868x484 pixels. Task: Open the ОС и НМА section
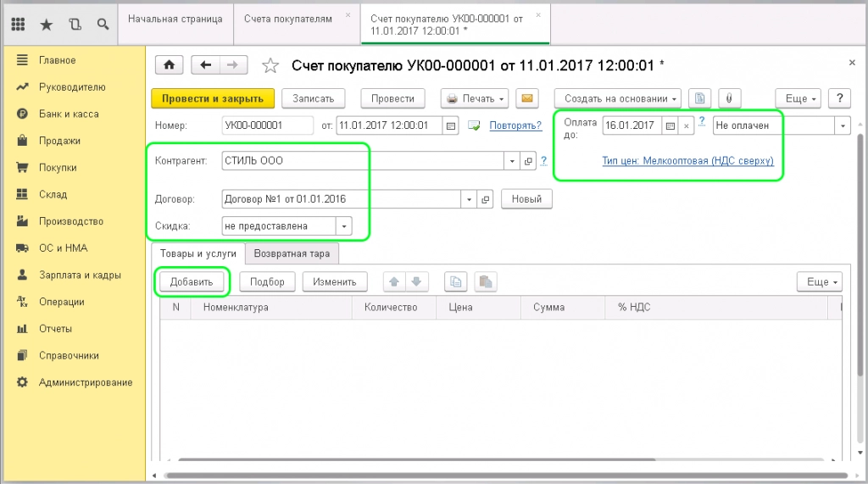(63, 248)
